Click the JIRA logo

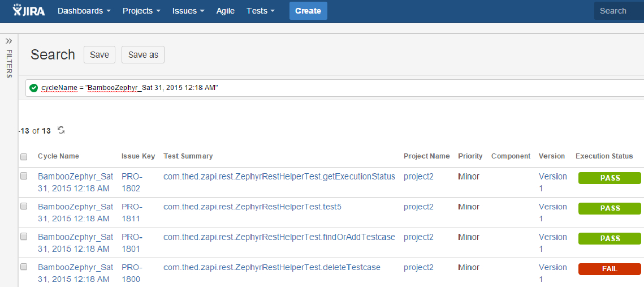click(29, 11)
